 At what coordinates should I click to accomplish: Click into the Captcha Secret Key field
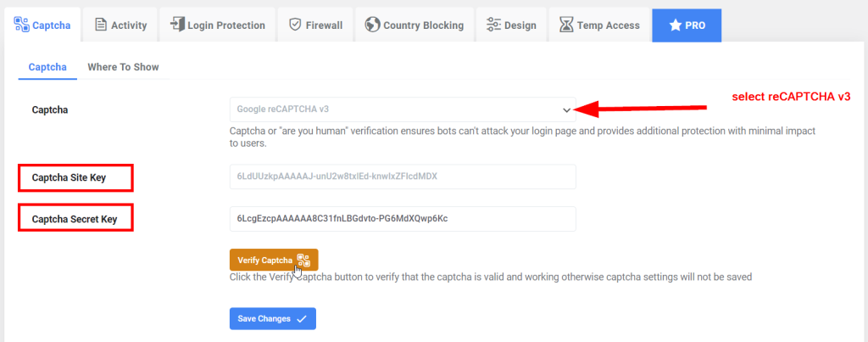pos(402,219)
